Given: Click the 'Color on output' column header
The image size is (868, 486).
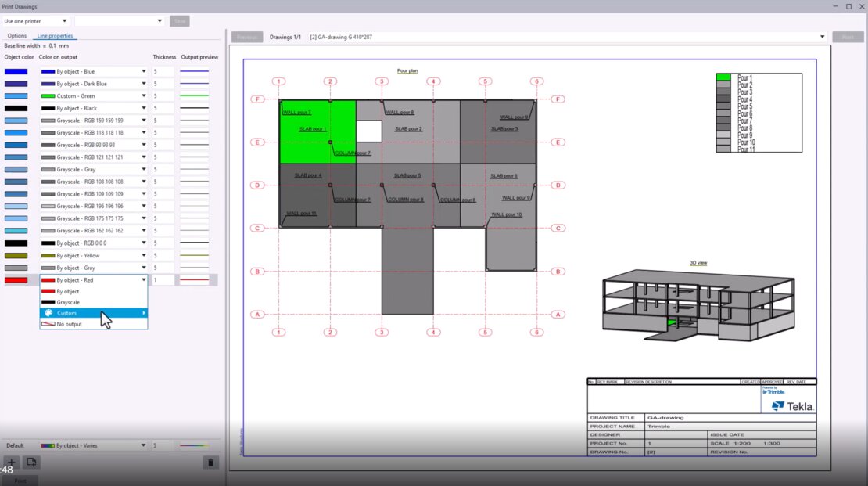Looking at the screenshot, I should [58, 57].
